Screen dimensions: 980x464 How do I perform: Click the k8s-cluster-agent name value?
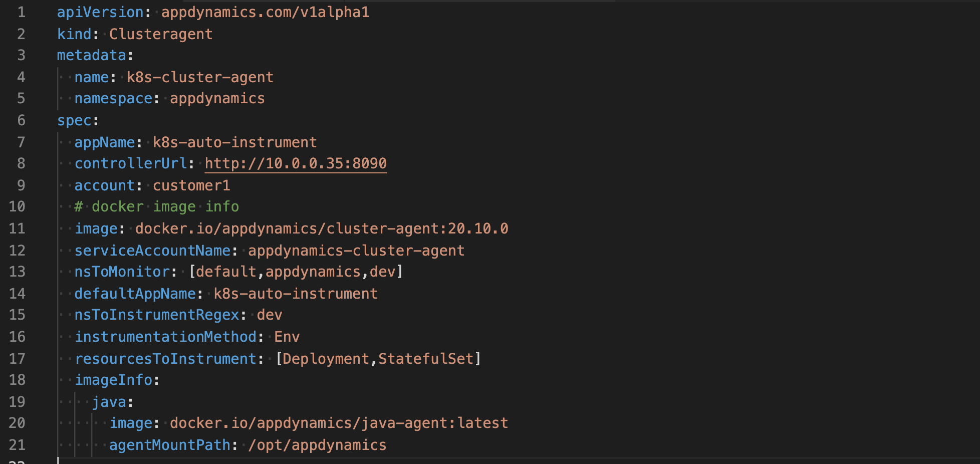click(200, 77)
